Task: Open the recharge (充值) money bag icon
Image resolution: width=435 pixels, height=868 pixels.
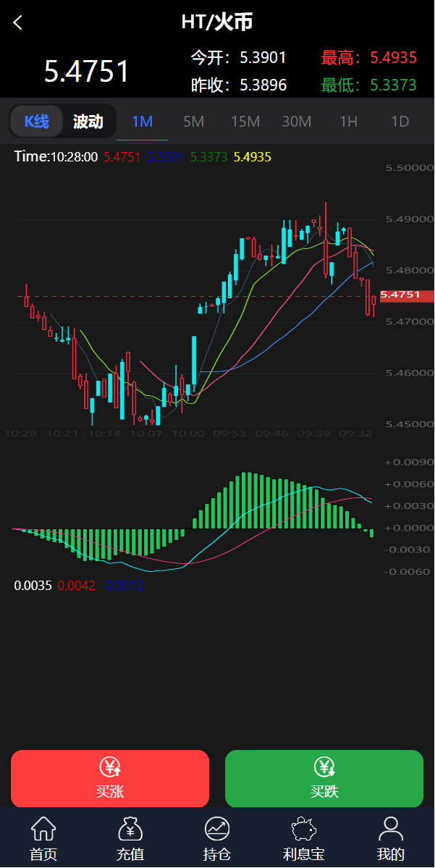Action: point(130,828)
